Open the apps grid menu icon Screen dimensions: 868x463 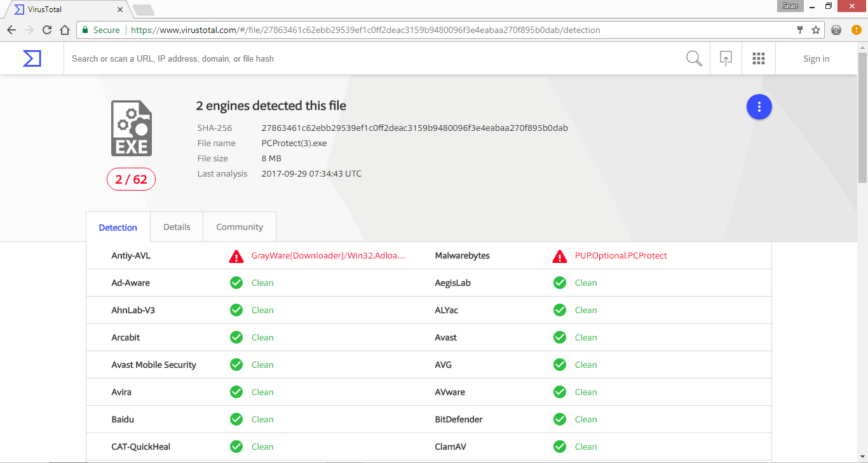[x=758, y=58]
